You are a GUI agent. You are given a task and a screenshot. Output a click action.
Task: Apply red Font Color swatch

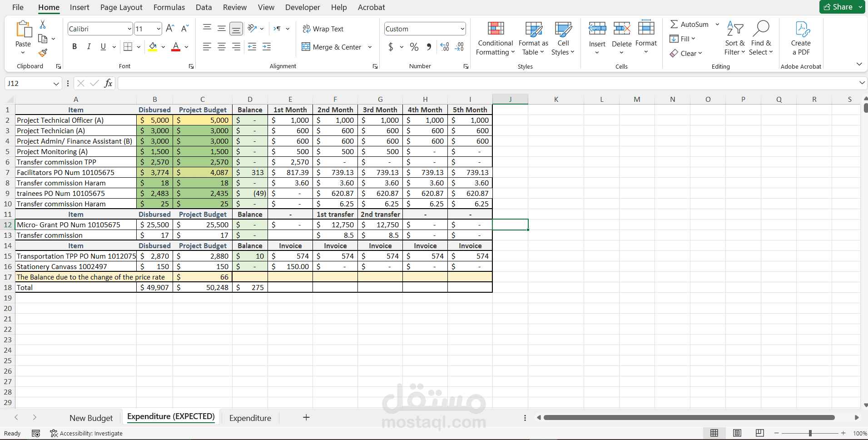click(x=176, y=47)
